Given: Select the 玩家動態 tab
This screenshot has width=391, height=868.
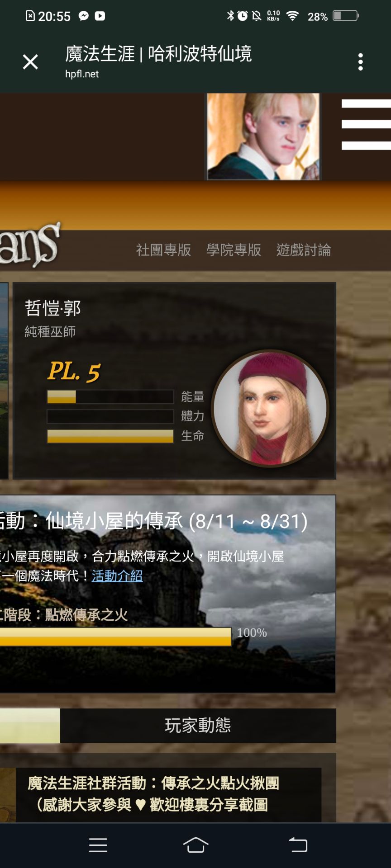Looking at the screenshot, I should click(x=198, y=725).
